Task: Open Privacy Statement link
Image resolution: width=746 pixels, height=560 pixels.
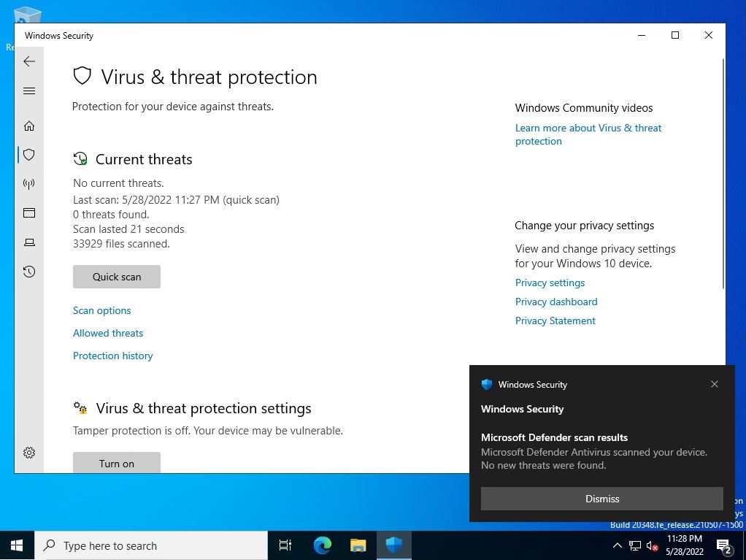Action: (555, 321)
